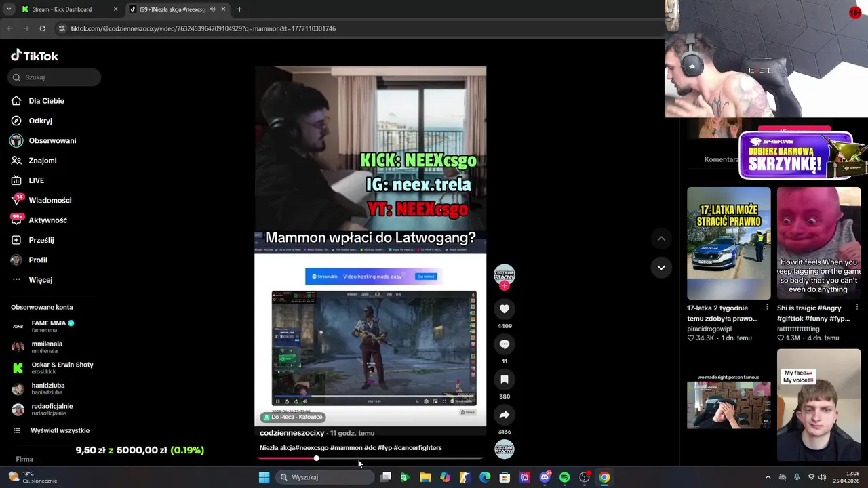The image size is (868, 488).
Task: Click the Szukaj search field
Action: point(54,77)
